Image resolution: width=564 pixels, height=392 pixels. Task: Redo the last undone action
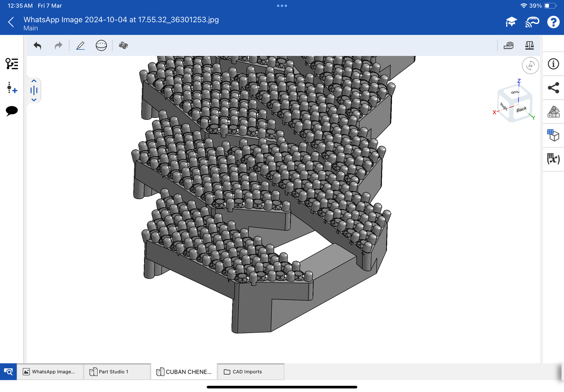click(x=58, y=46)
